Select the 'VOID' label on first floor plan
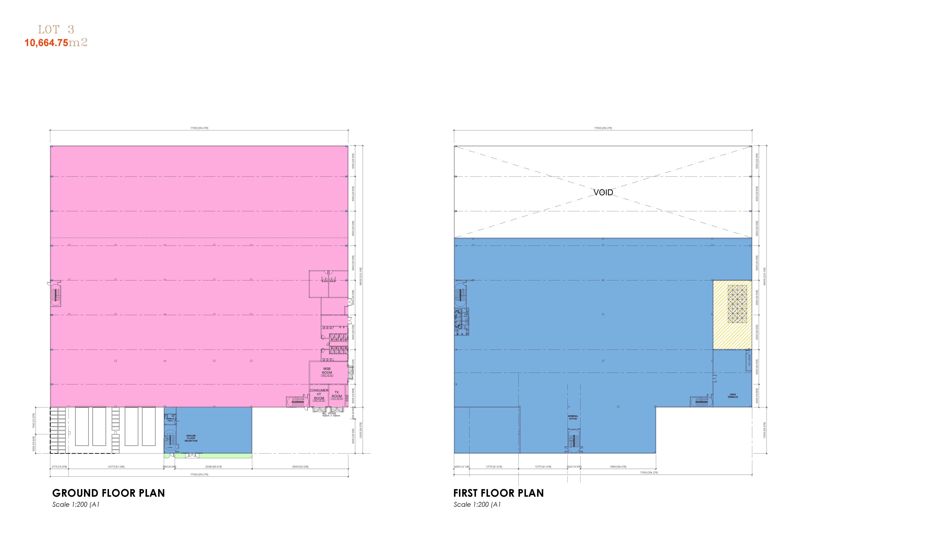938x560 pixels. [x=603, y=192]
